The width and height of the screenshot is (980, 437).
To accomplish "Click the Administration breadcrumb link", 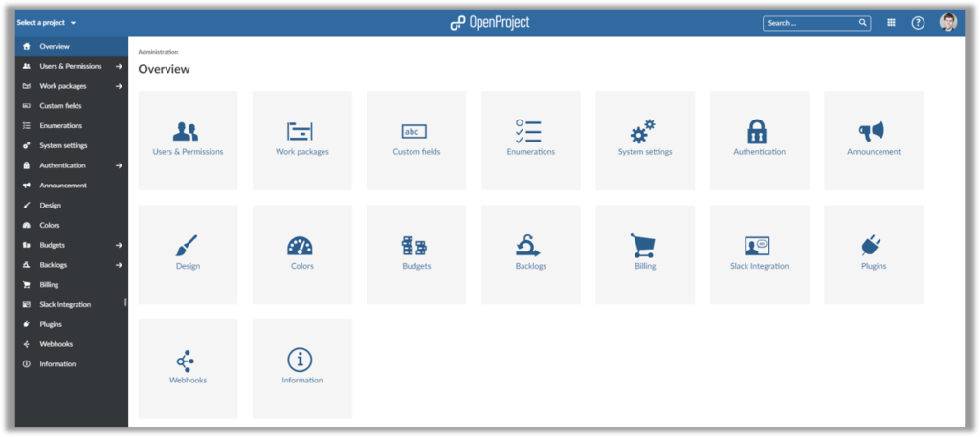I will pos(158,52).
